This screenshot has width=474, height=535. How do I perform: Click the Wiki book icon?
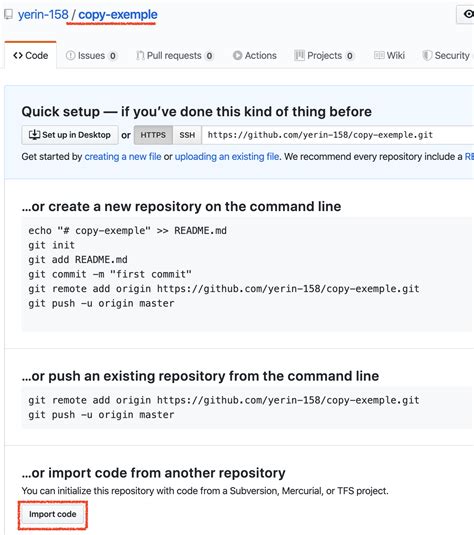379,55
